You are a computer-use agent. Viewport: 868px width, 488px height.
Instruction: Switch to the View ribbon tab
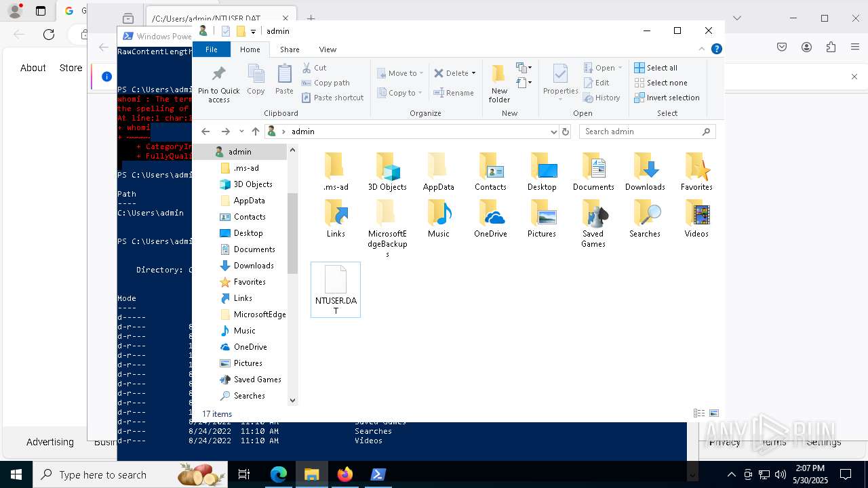point(328,49)
